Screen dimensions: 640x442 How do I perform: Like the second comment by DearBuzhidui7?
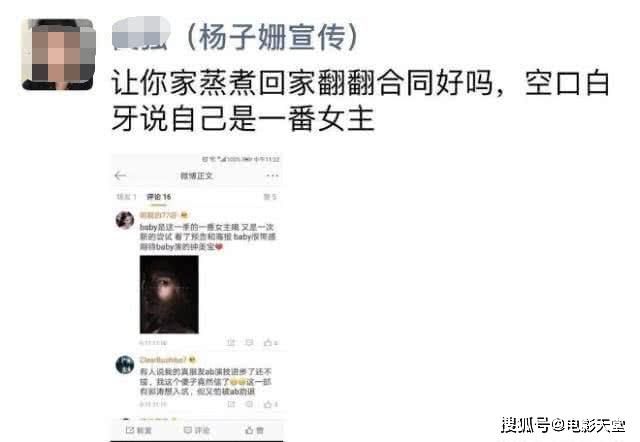271,404
